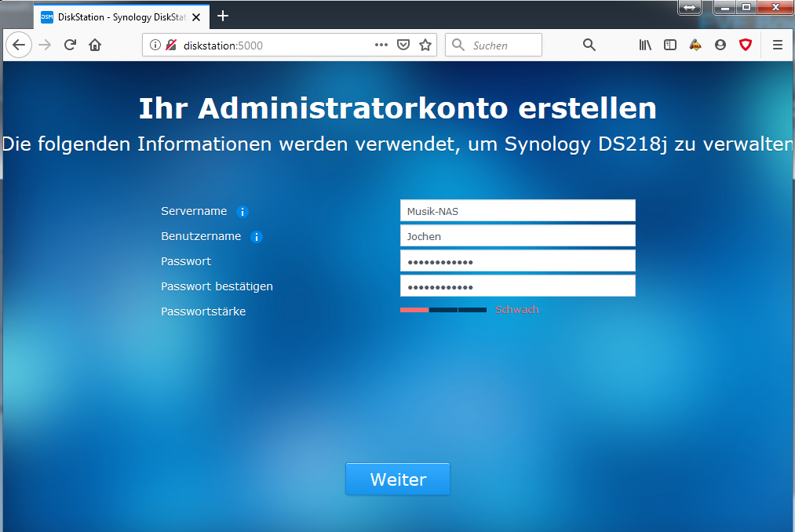Viewport: 795px width, 532px height.
Task: Focus the Passwort input field
Action: point(518,261)
